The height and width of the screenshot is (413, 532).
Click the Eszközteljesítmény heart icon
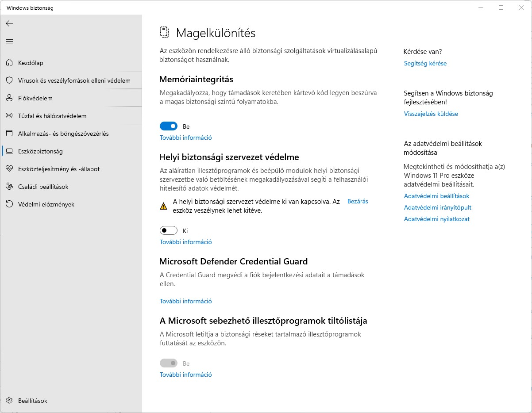click(x=9, y=169)
